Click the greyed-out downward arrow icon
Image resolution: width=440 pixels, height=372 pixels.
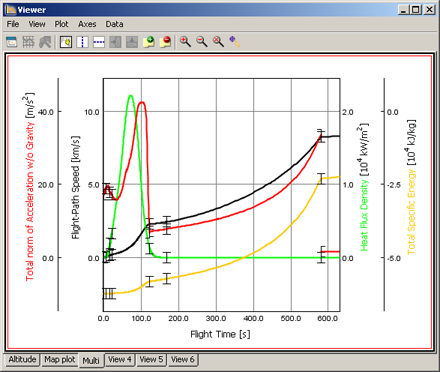pyautogui.click(x=132, y=42)
